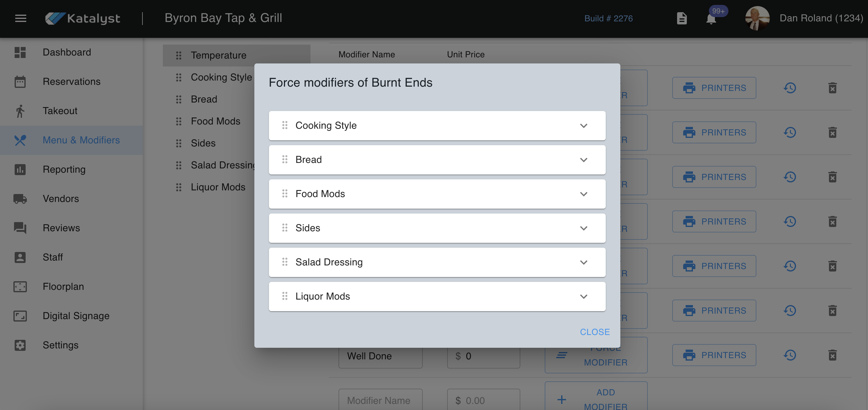The width and height of the screenshot is (868, 410).
Task: Click the Build # 2276 link
Action: pos(608,18)
